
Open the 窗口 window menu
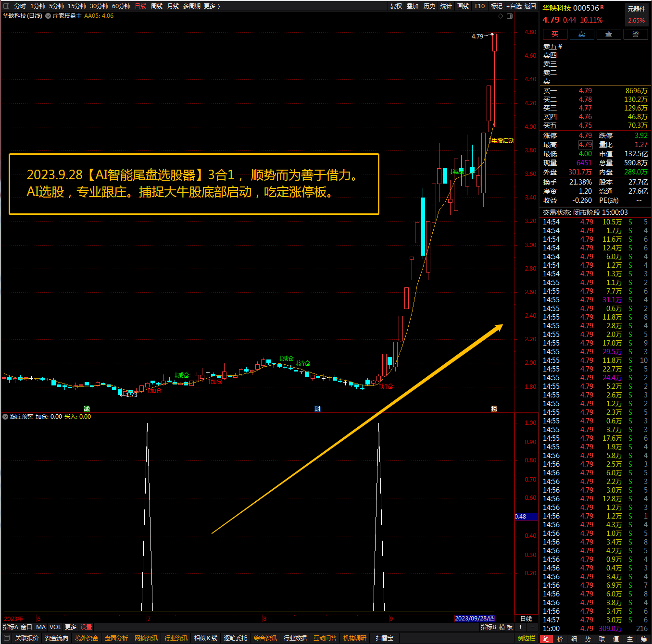pyautogui.click(x=26, y=627)
